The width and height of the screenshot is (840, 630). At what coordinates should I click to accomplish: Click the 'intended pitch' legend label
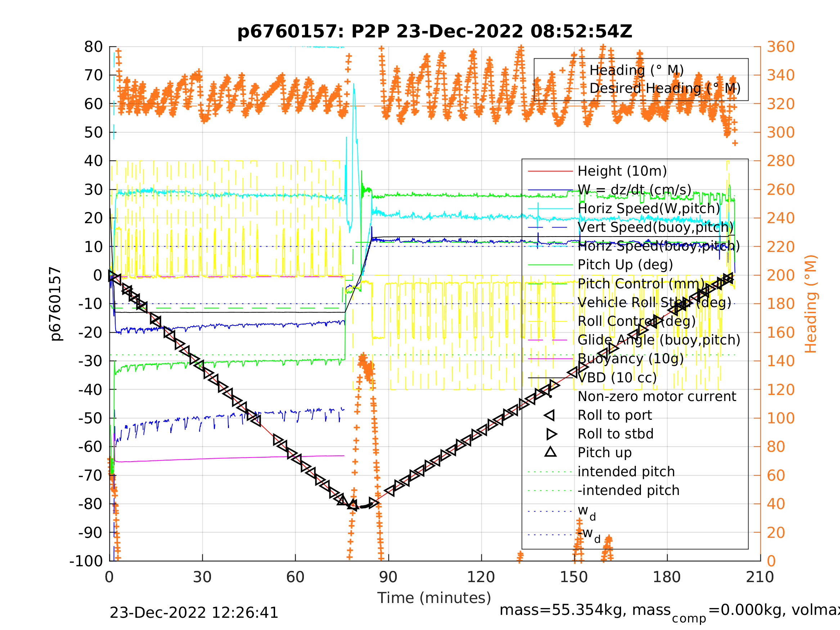tap(626, 472)
